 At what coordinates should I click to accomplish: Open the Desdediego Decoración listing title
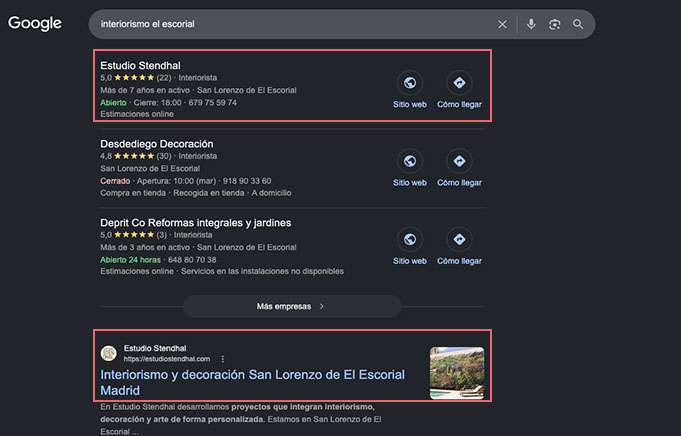coord(157,144)
